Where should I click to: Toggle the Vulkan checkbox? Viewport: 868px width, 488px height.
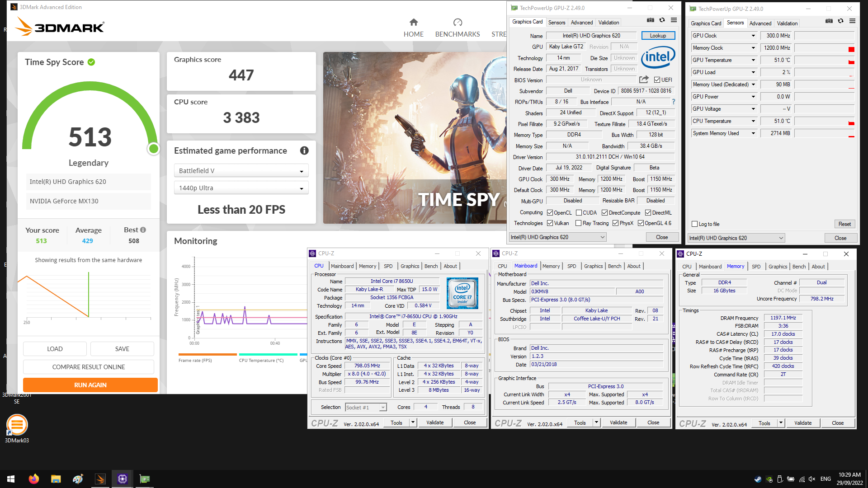pos(550,223)
